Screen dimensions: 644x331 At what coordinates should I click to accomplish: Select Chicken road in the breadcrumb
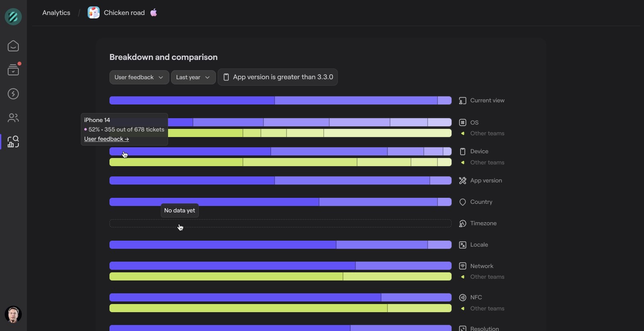click(124, 12)
